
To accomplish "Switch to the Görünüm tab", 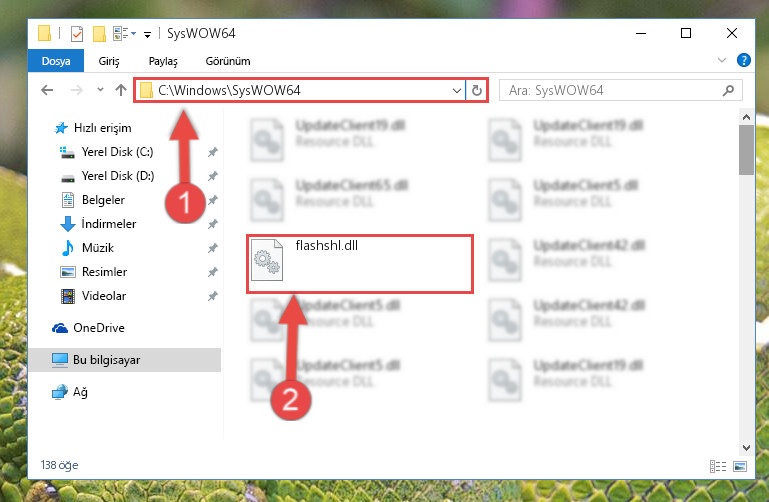I will (228, 61).
